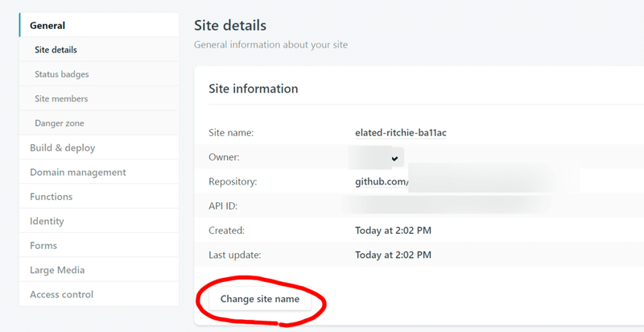
Task: Expand the Build & deploy section
Action: point(62,147)
